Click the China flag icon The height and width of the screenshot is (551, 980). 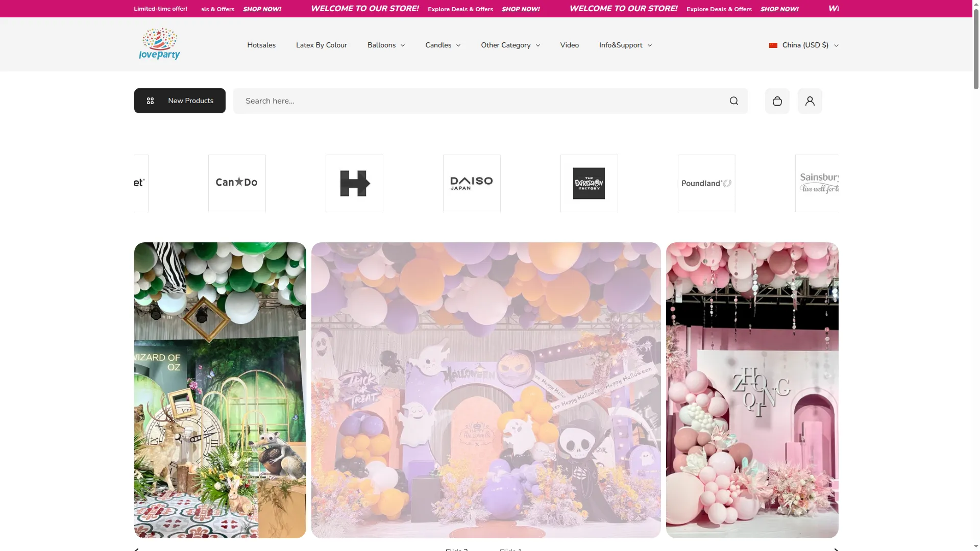pos(773,45)
